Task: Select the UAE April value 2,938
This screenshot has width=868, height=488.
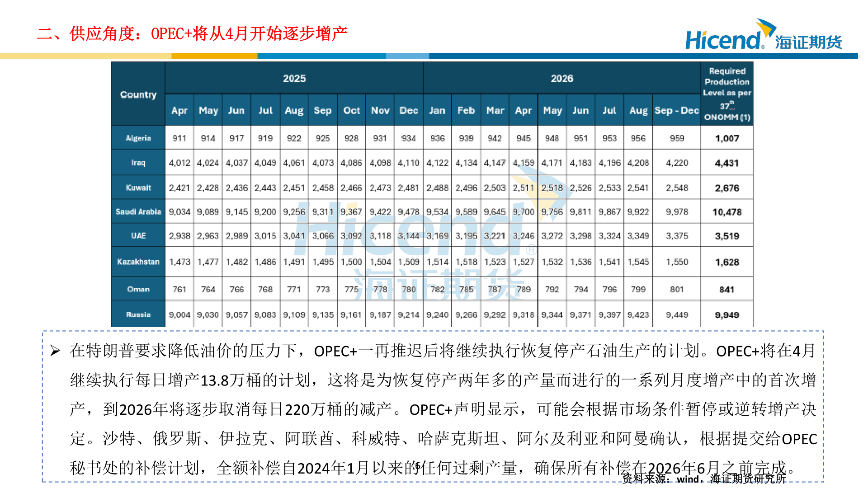Action: pos(179,235)
